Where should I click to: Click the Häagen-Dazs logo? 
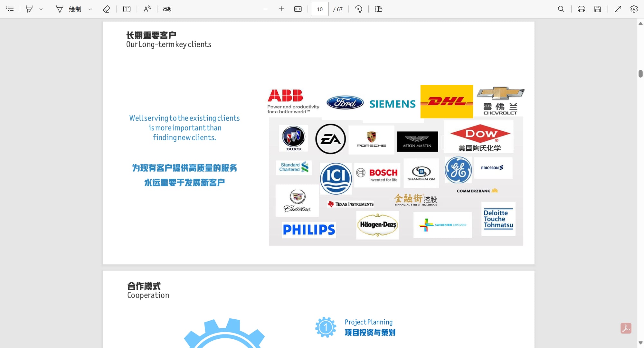point(378,225)
